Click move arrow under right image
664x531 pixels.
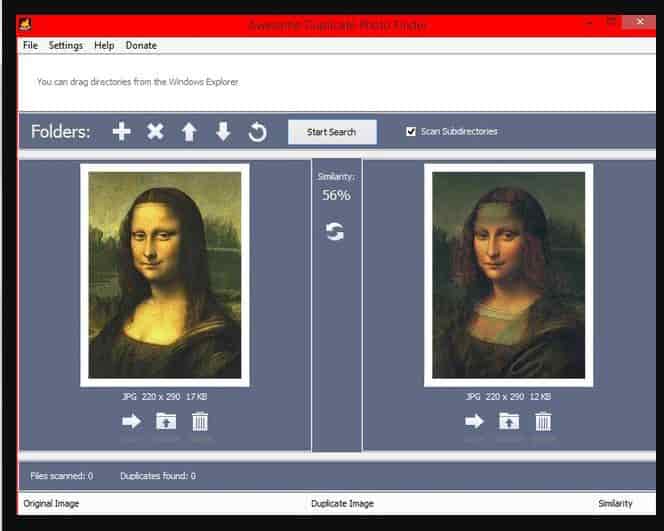point(474,421)
